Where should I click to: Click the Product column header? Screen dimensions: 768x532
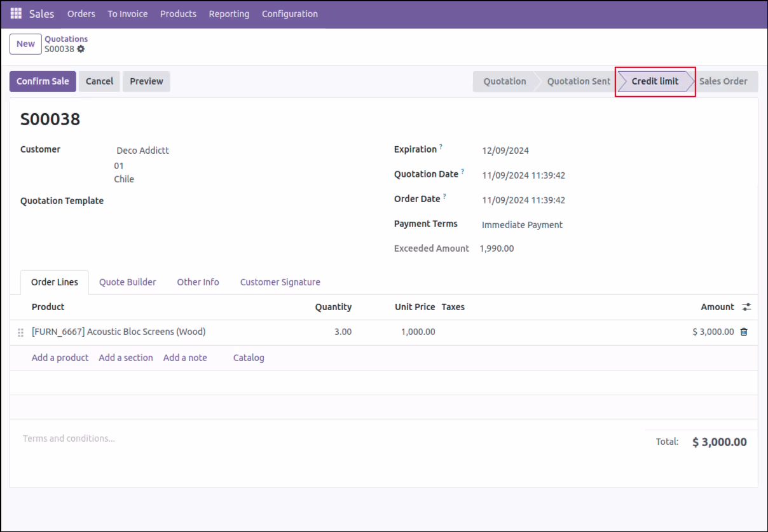[x=48, y=307]
